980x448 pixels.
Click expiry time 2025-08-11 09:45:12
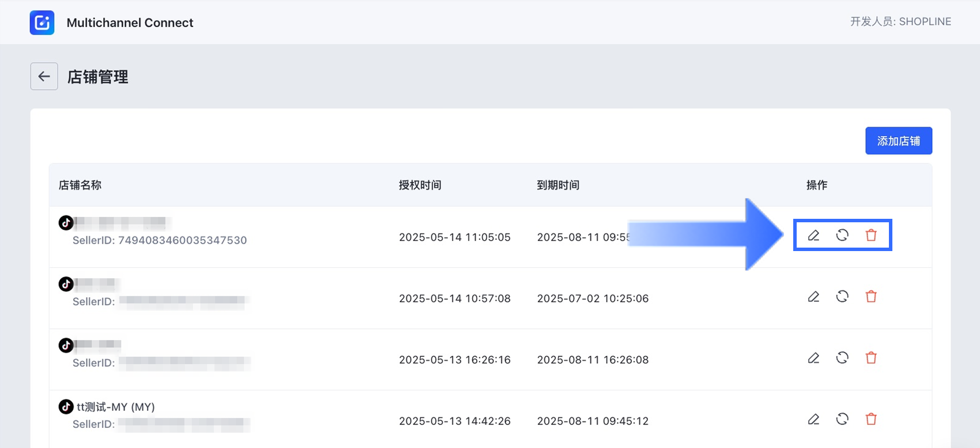[x=593, y=421]
